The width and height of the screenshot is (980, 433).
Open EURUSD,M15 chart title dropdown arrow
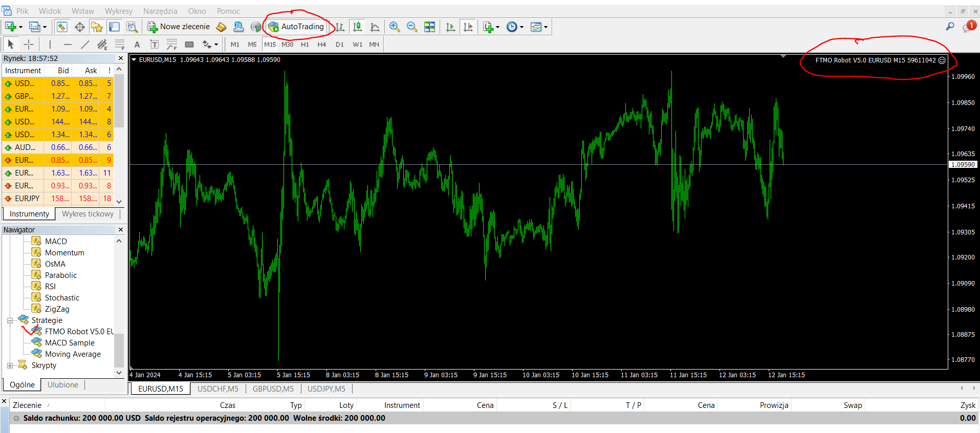point(134,60)
